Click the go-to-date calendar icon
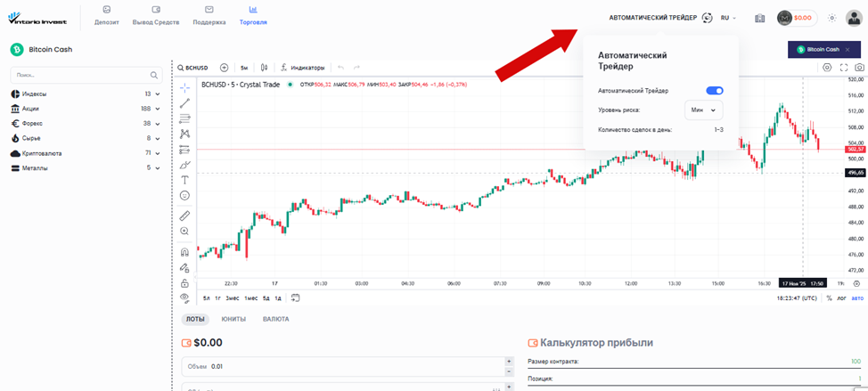 [x=296, y=297]
